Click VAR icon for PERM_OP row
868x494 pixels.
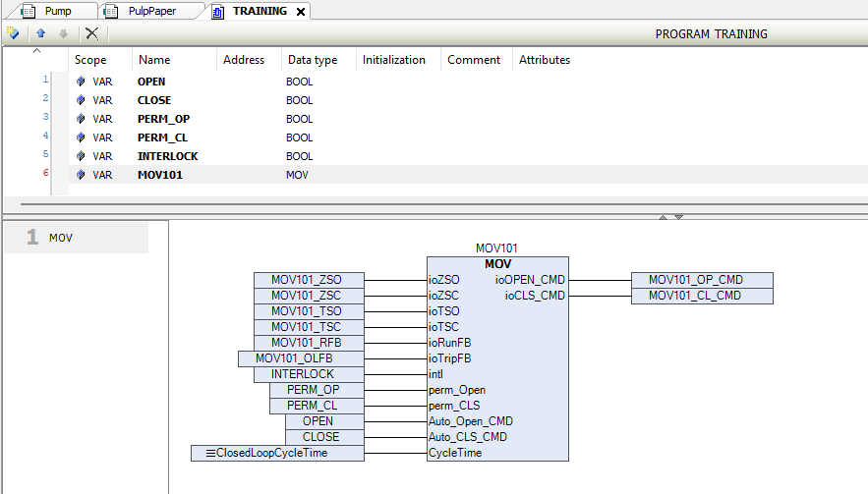click(x=81, y=119)
